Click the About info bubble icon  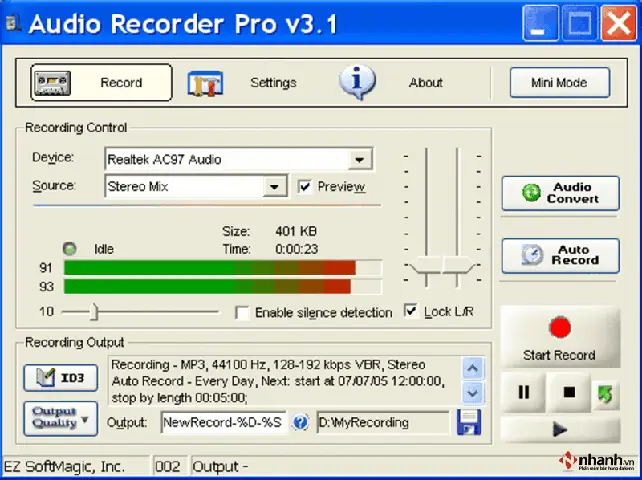click(x=357, y=82)
